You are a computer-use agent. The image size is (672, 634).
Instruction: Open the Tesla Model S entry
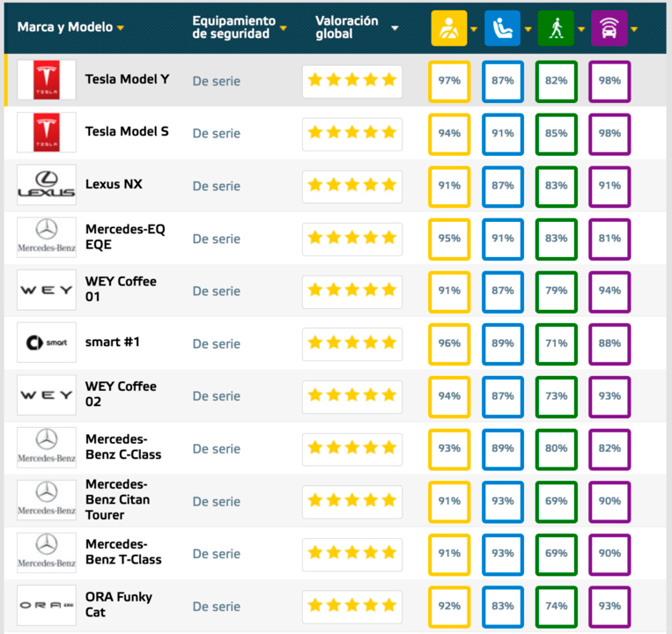(x=127, y=131)
